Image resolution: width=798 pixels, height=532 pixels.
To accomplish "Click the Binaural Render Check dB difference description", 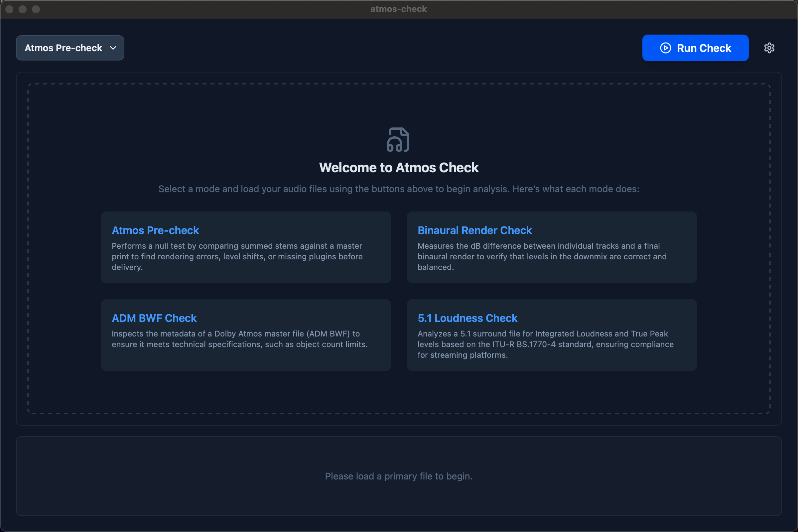I will coord(542,256).
